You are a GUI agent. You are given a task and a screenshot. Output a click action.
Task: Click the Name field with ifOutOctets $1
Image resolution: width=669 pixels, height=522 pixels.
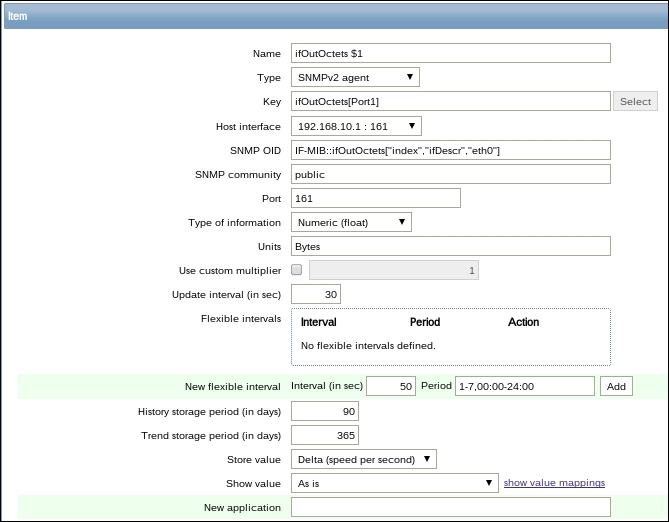[x=450, y=53]
